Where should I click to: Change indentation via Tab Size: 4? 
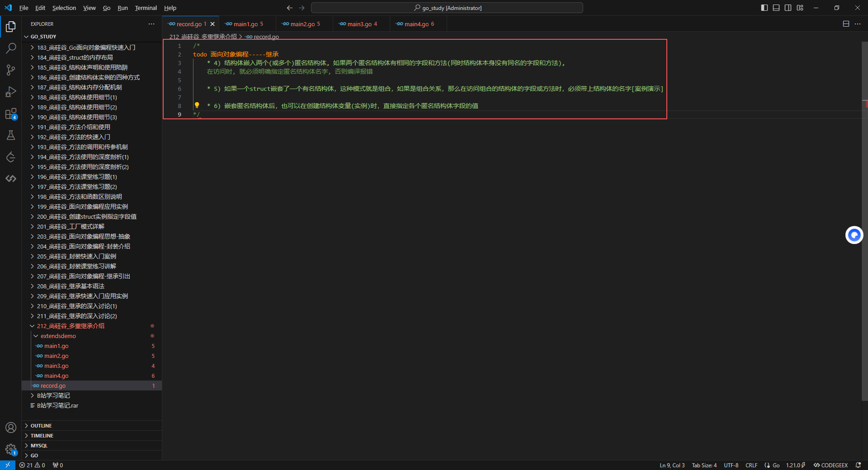pos(704,465)
